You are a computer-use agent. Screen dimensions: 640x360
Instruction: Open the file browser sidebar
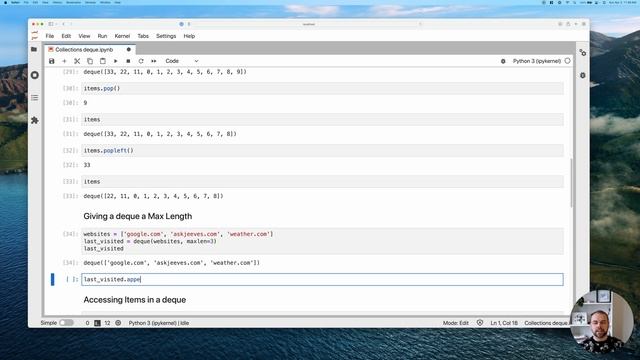pos(34,49)
